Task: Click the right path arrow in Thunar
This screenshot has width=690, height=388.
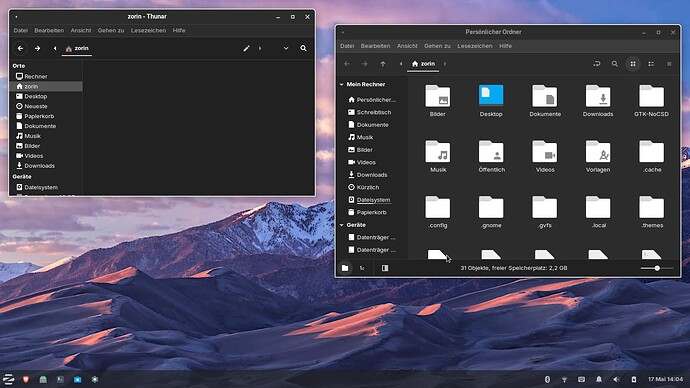Action: (x=260, y=48)
